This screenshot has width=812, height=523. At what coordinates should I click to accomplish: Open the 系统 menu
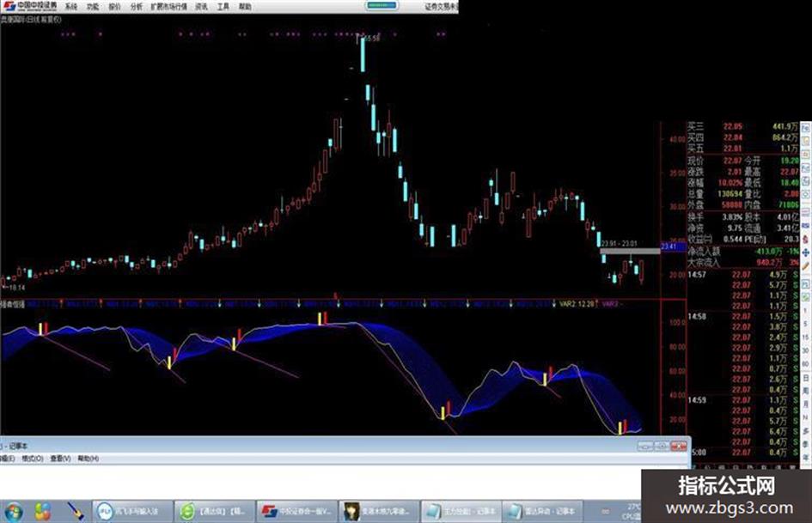tap(71, 7)
